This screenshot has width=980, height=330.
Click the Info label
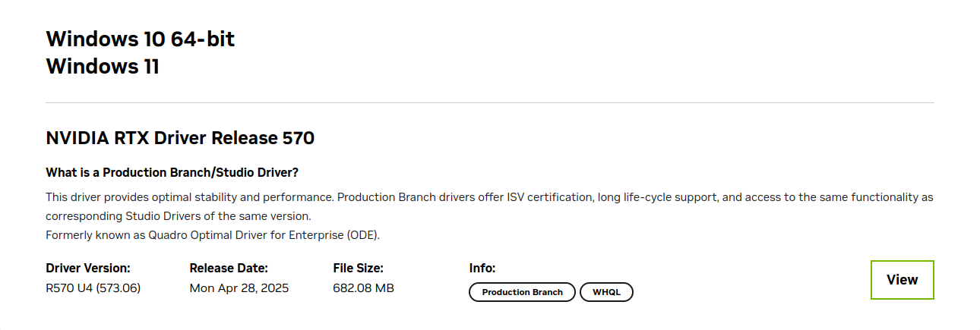[482, 268]
